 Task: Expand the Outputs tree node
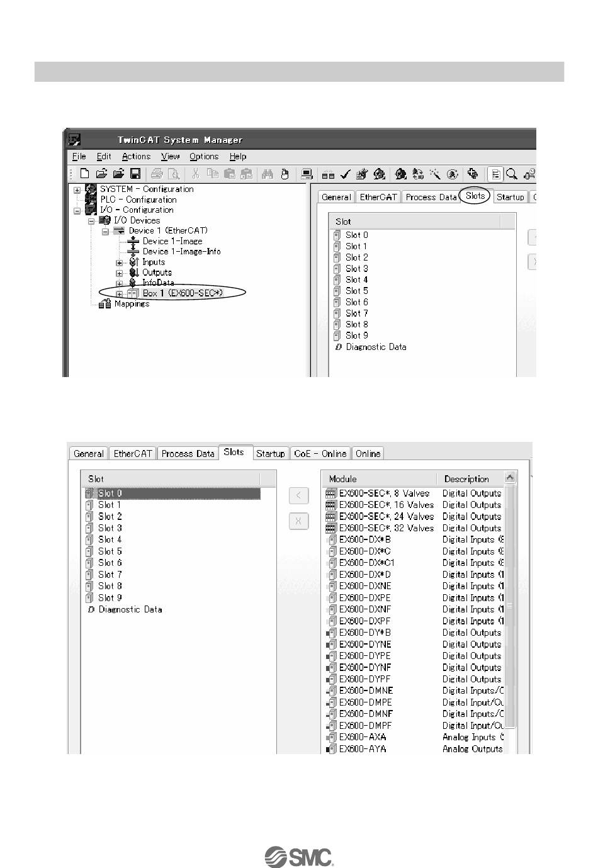pyautogui.click(x=119, y=273)
